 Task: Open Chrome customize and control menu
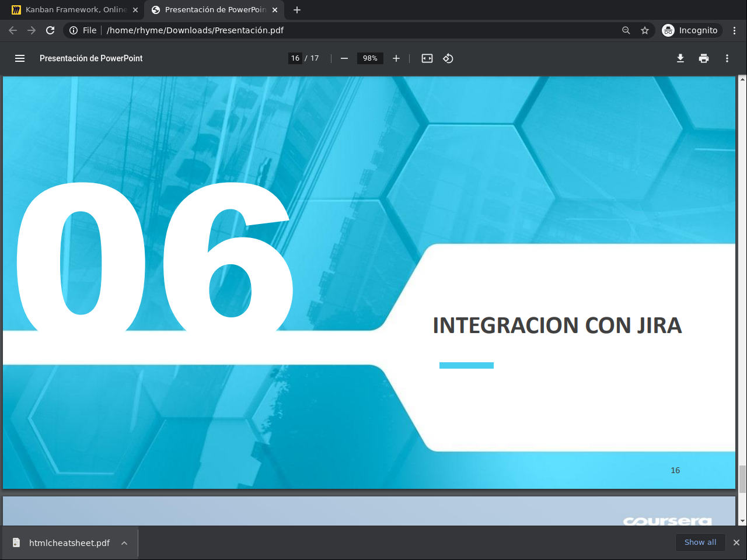pyautogui.click(x=735, y=30)
